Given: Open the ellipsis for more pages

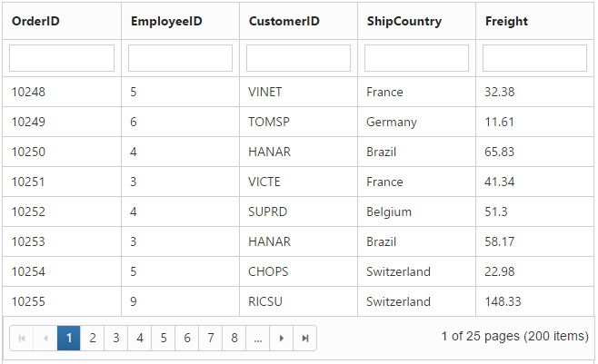Looking at the screenshot, I should (258, 339).
